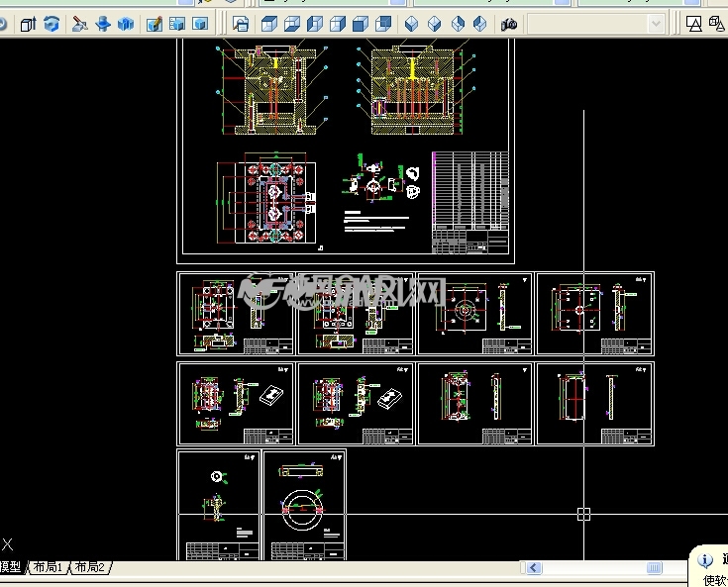This screenshot has height=587, width=728.
Task: Switch to Left view
Action: click(x=314, y=24)
